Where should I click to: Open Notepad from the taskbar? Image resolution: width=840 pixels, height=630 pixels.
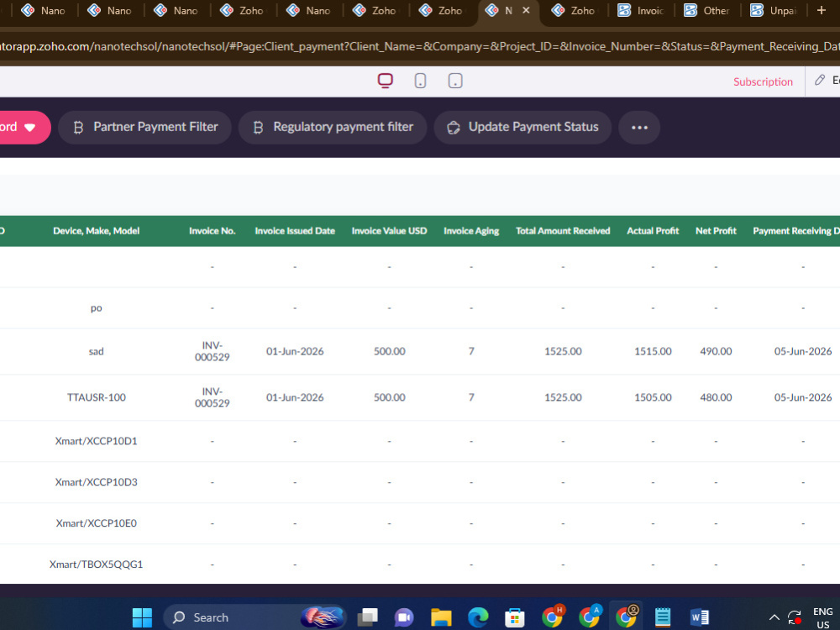(663, 617)
